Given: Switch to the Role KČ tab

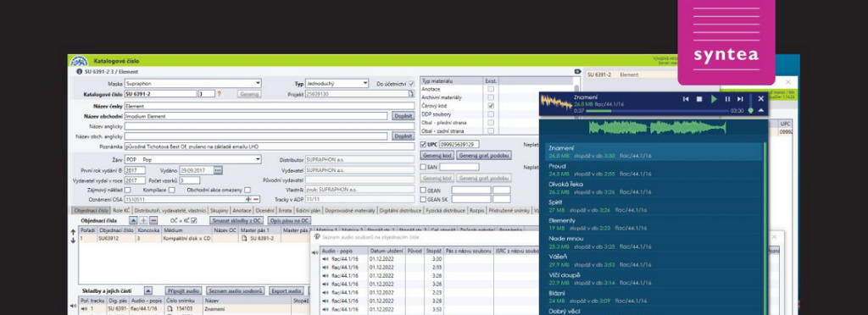Looking at the screenshot, I should point(121,211).
